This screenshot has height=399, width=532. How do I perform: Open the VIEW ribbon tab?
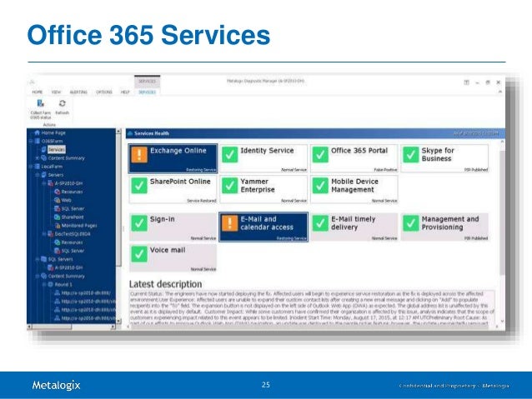[56, 92]
